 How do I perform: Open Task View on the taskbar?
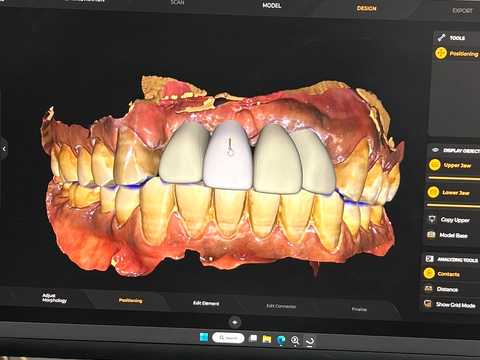[x=253, y=338]
